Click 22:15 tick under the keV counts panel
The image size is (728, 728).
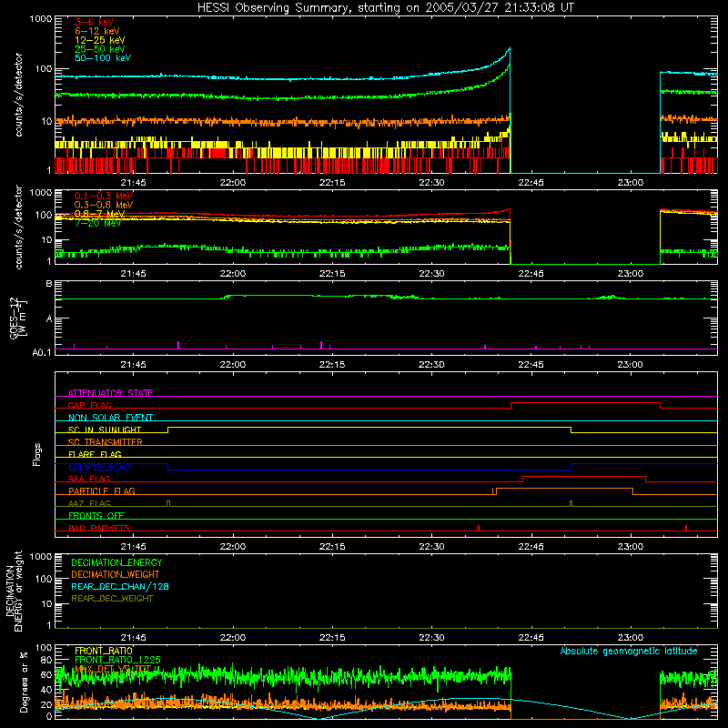pos(332,183)
